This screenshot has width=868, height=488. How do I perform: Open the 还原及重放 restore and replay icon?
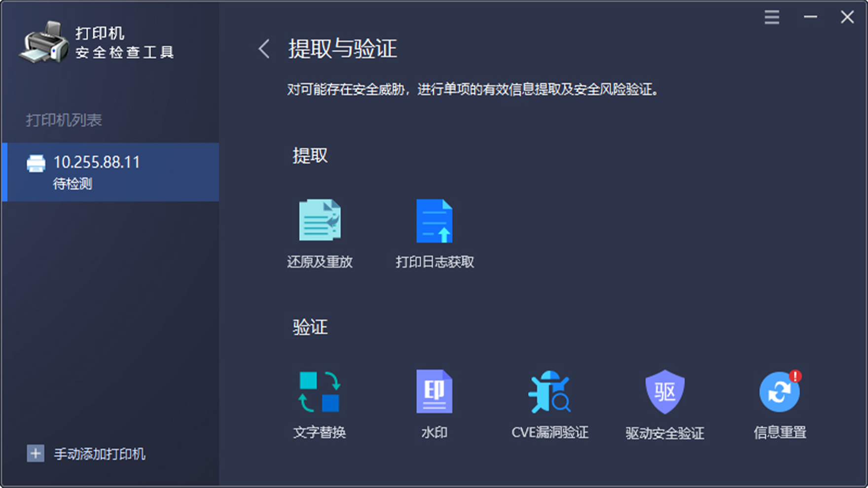click(320, 220)
